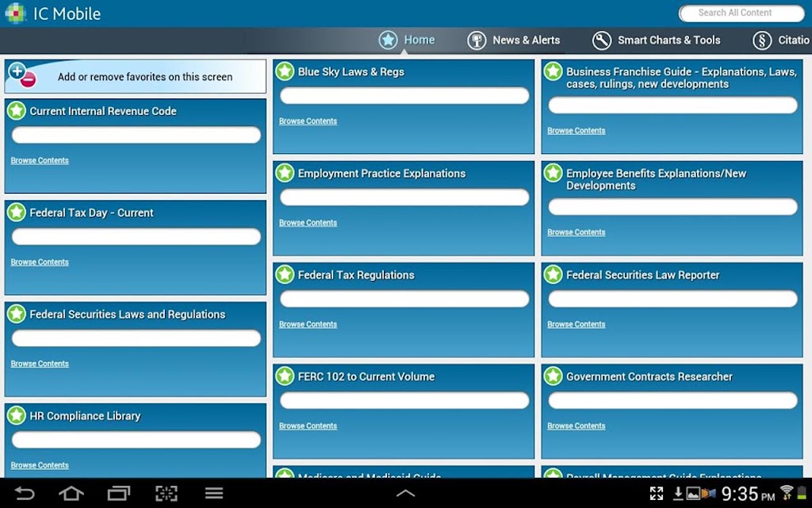
Task: Open the IC Mobile app logo
Action: pos(15,13)
